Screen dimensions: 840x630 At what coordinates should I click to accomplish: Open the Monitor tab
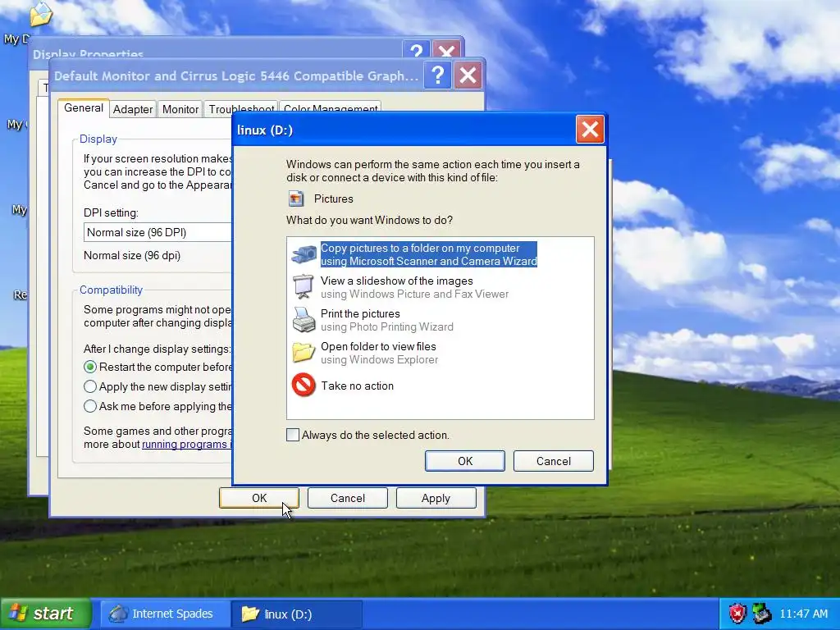click(x=180, y=109)
